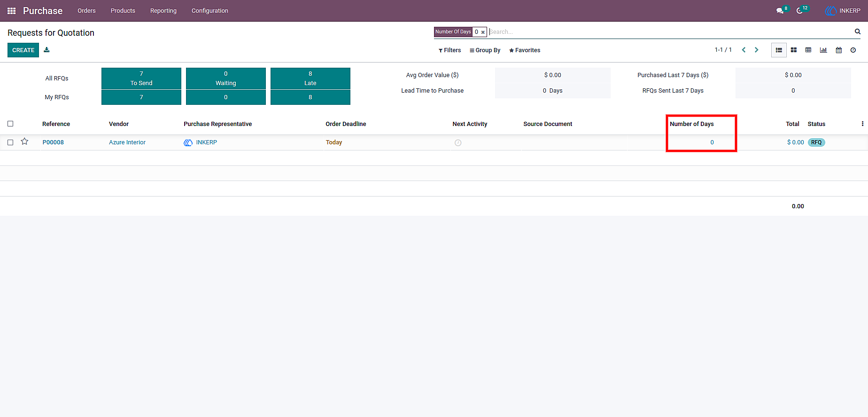Go to previous page arrow

[x=744, y=50]
